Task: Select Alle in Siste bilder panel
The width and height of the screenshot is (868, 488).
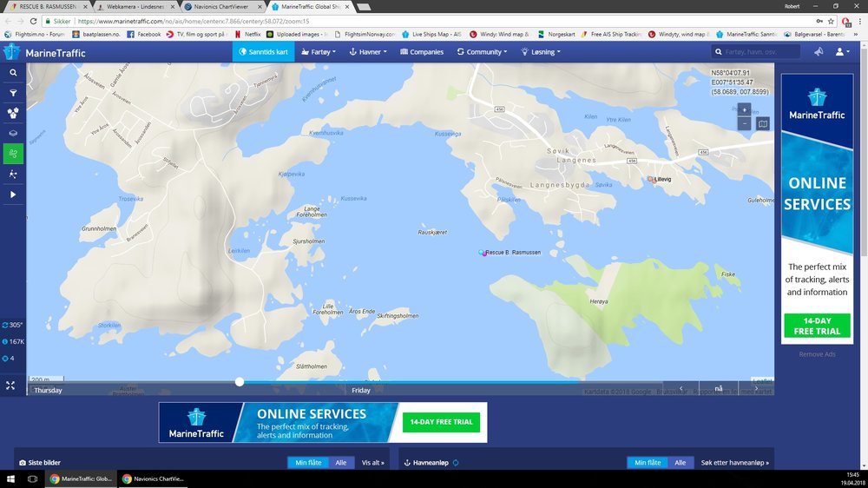Action: 341,463
